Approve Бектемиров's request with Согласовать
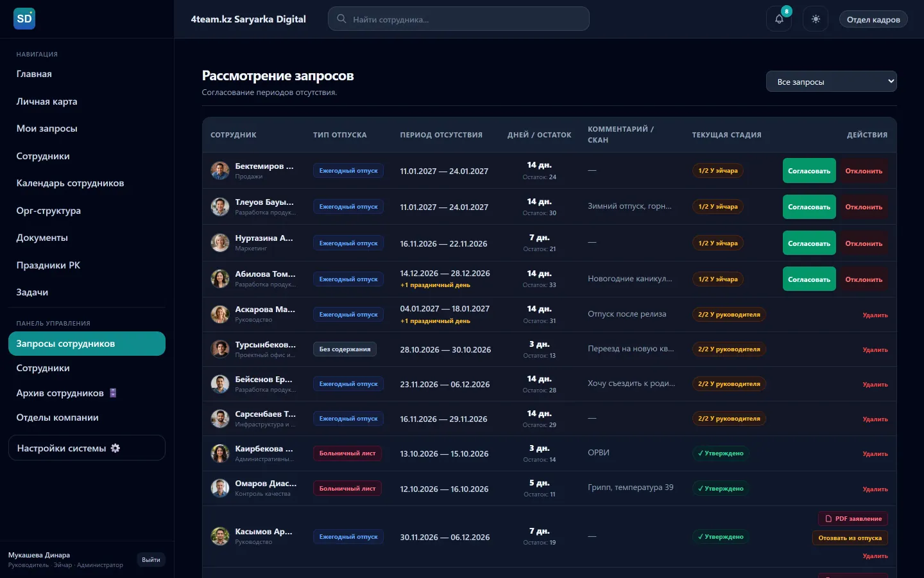The width and height of the screenshot is (924, 578). click(x=809, y=171)
